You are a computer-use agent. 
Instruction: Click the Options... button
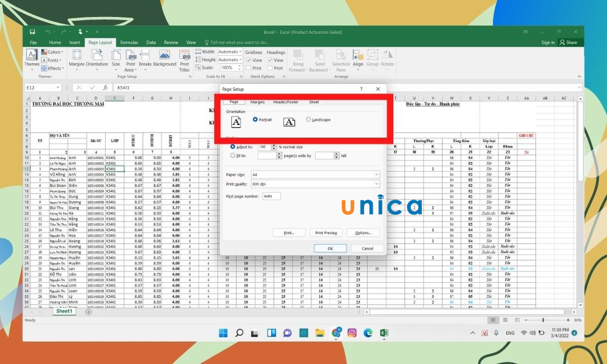(363, 233)
